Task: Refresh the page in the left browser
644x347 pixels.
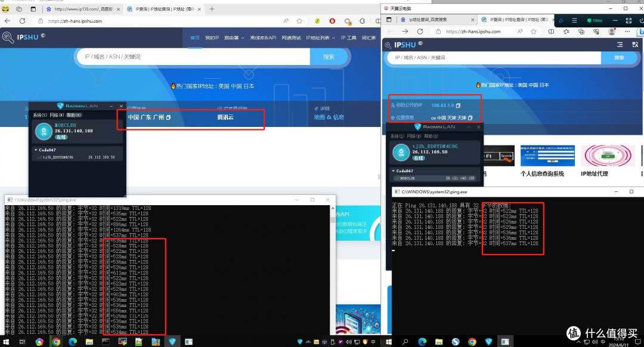Action: click(22, 21)
